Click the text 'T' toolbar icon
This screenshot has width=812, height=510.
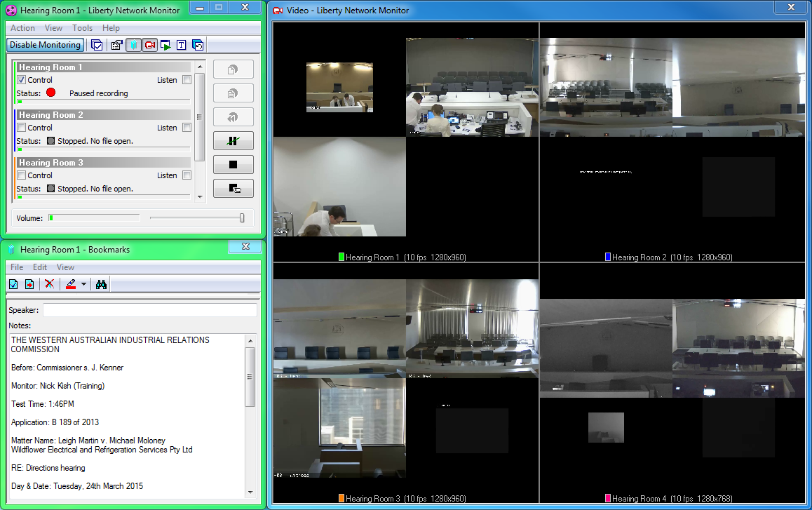point(181,45)
